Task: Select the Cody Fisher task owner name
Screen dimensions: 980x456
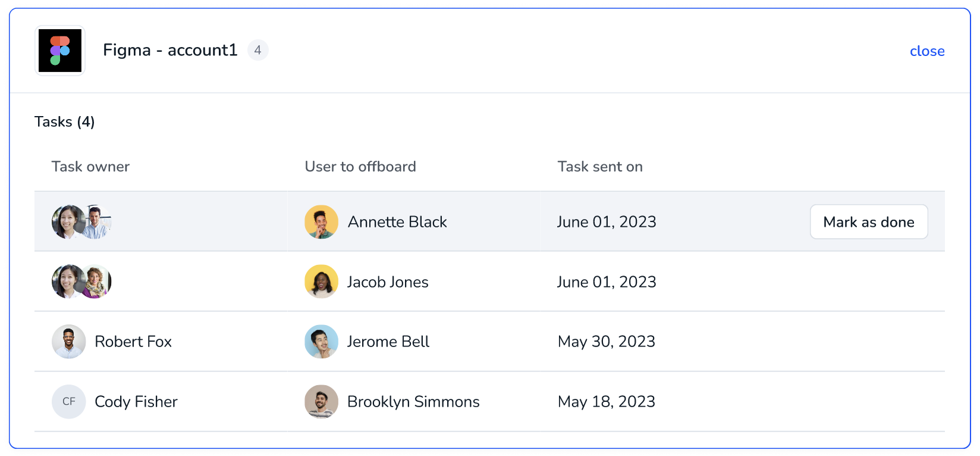Action: pos(136,402)
